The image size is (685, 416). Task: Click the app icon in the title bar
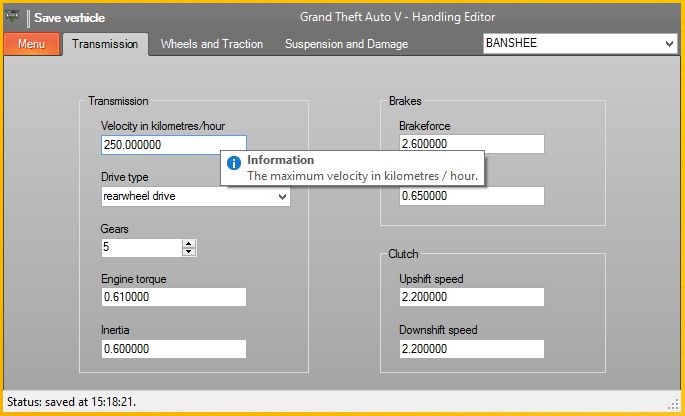tap(12, 17)
